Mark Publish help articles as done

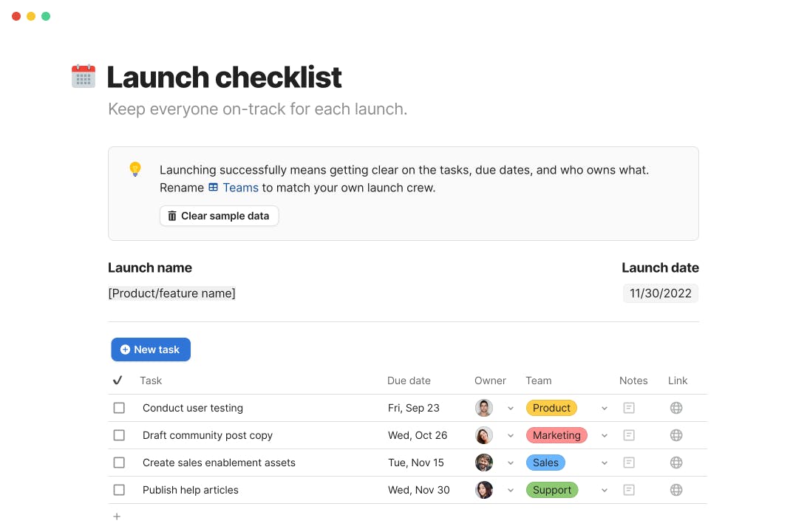pos(119,490)
